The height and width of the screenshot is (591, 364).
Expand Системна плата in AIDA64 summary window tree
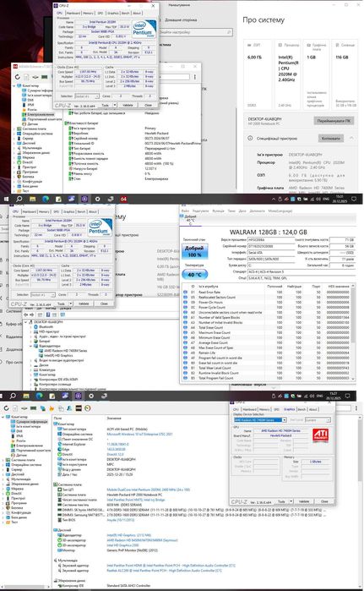pyautogui.click(x=3, y=460)
